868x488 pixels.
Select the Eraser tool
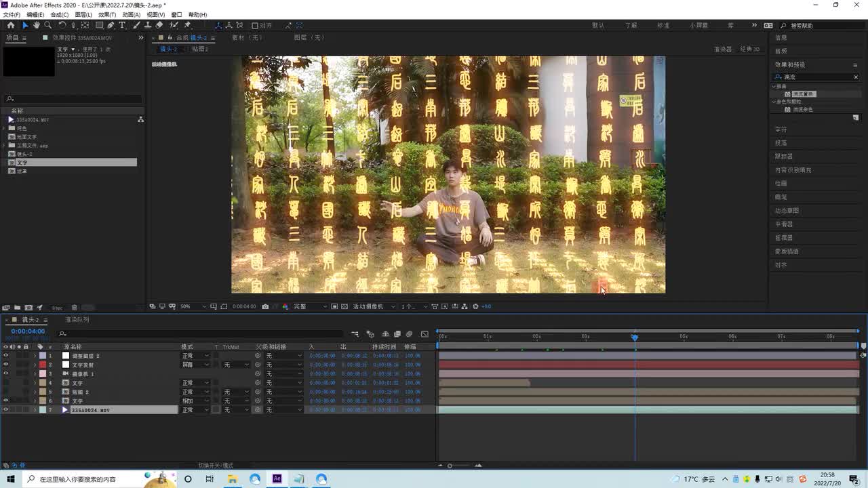tap(159, 25)
